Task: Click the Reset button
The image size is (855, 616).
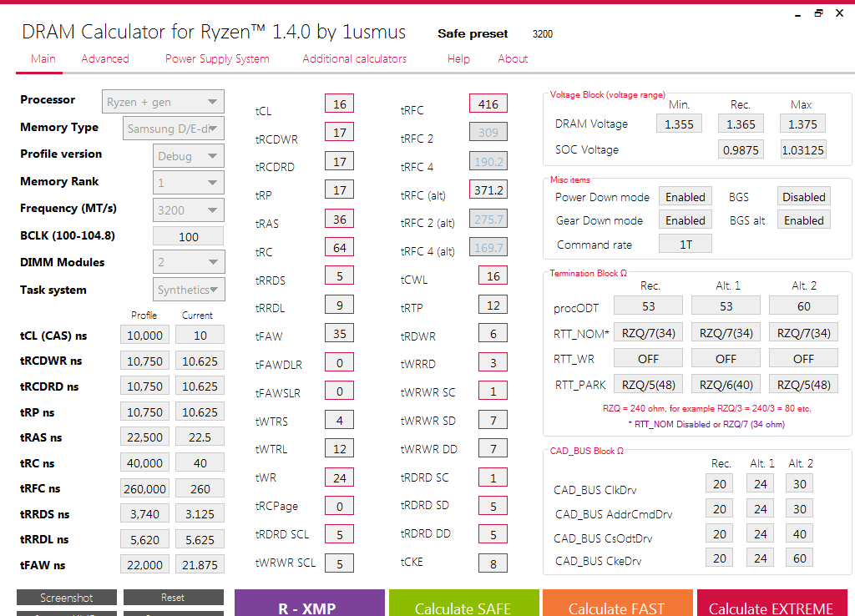Action: [x=173, y=598]
